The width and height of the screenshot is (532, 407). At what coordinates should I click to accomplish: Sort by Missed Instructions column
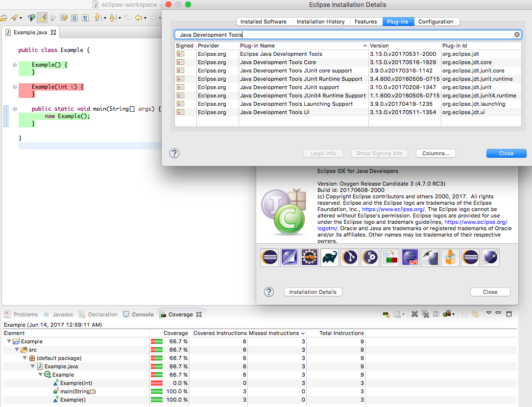277,333
